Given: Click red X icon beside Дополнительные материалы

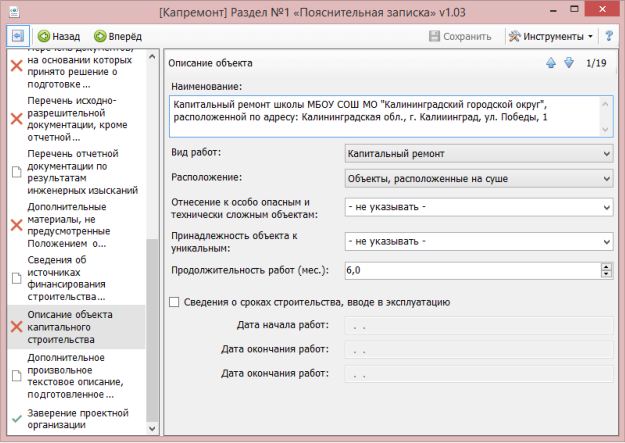Looking at the screenshot, I should point(16,225).
